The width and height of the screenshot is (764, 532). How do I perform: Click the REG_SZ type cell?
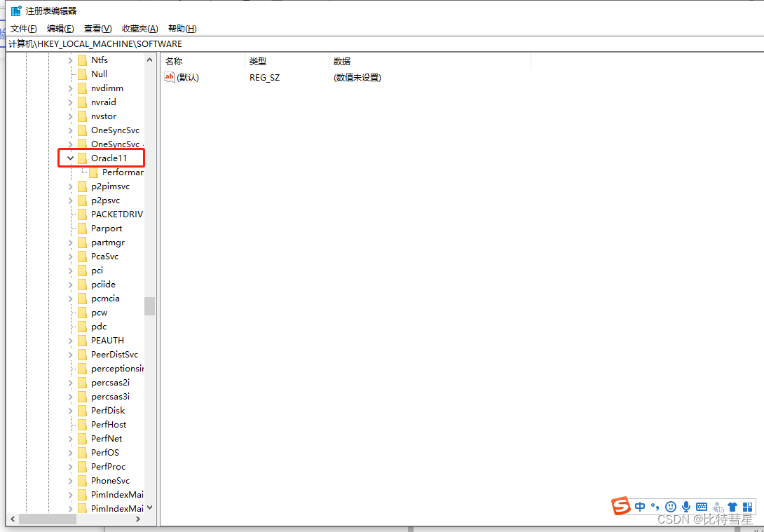(x=264, y=78)
